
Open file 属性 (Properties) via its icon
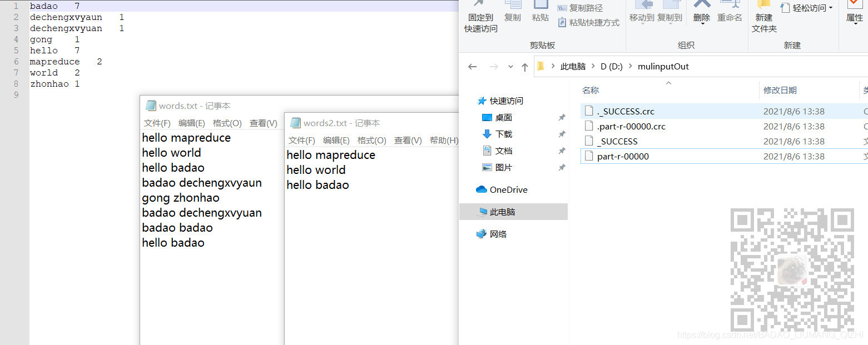[855, 12]
